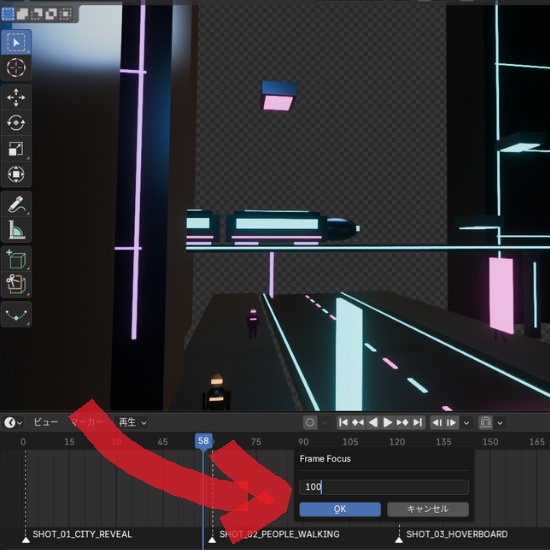Activate the Move tool
550x550 pixels.
pyautogui.click(x=16, y=97)
